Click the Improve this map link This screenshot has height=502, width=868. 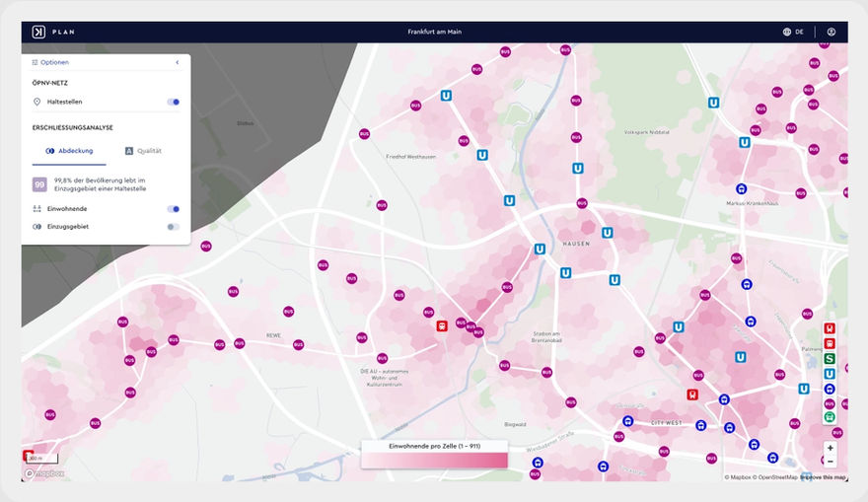824,477
